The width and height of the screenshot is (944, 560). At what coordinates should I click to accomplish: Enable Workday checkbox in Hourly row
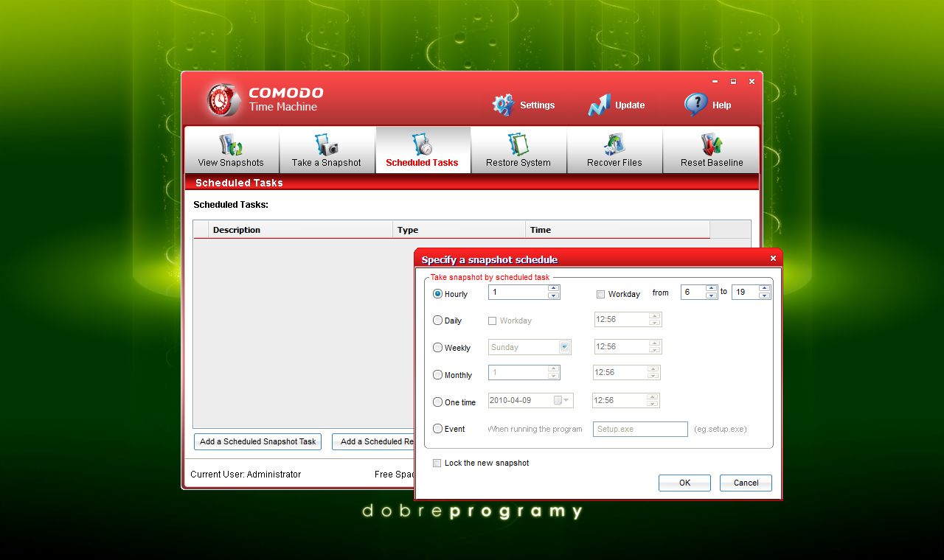(x=601, y=294)
